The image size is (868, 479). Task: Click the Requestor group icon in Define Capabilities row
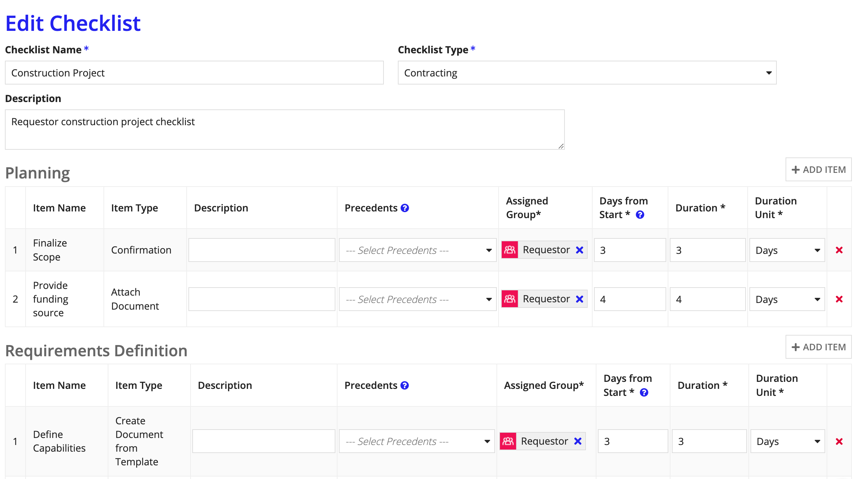508,441
